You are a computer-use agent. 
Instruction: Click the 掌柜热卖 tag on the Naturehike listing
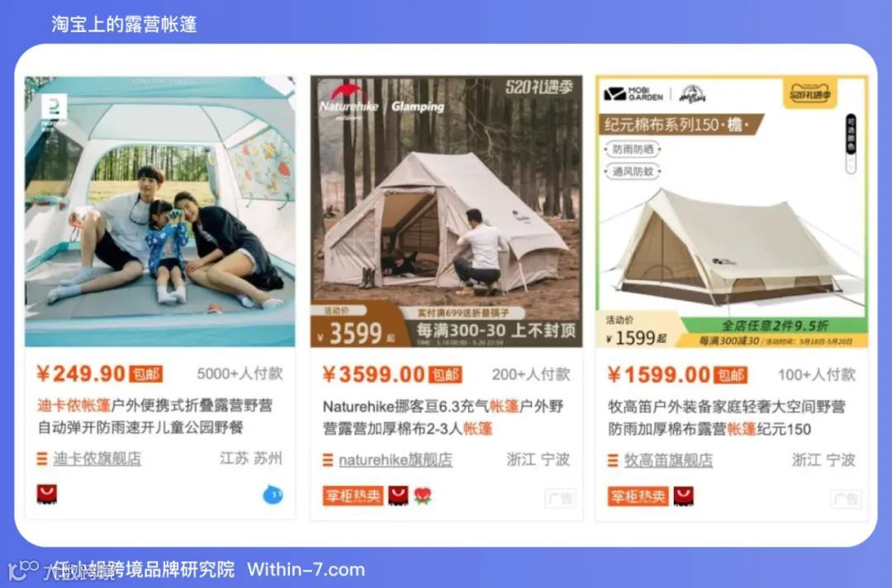tap(353, 496)
